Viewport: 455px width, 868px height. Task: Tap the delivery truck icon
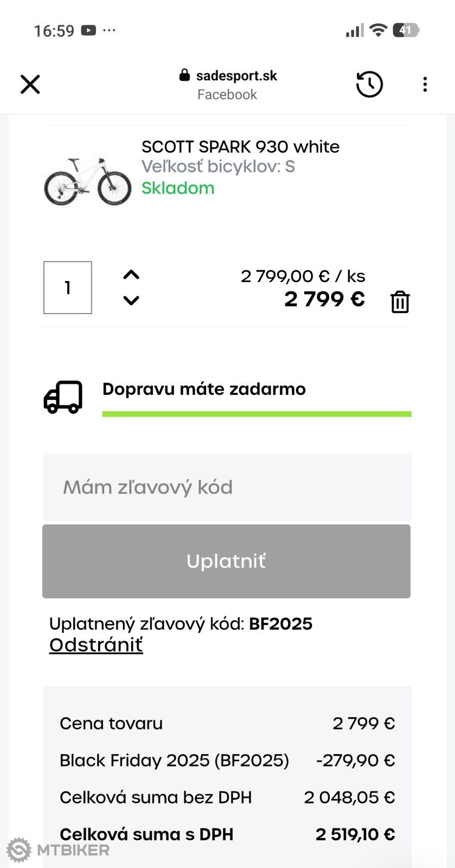tap(63, 397)
